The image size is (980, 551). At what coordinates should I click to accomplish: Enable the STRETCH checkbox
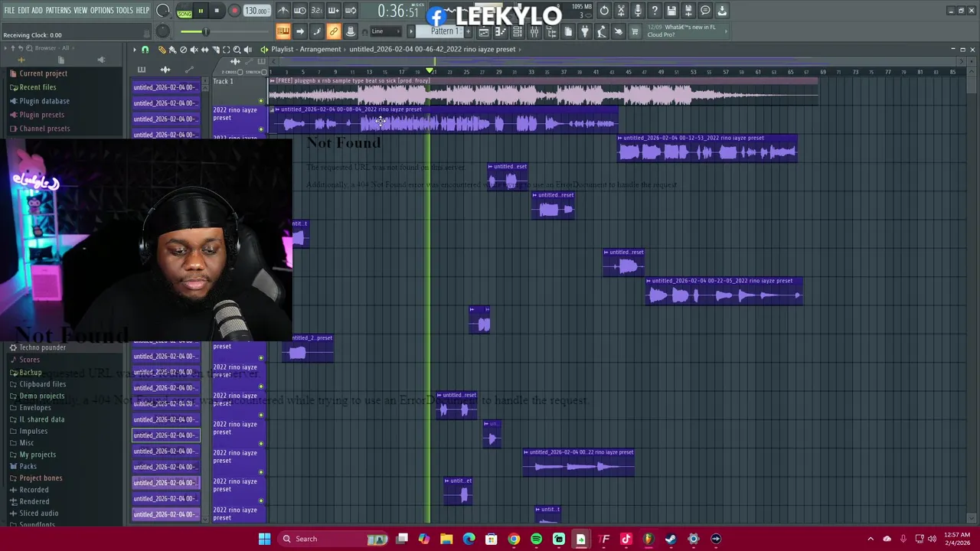[x=263, y=72]
